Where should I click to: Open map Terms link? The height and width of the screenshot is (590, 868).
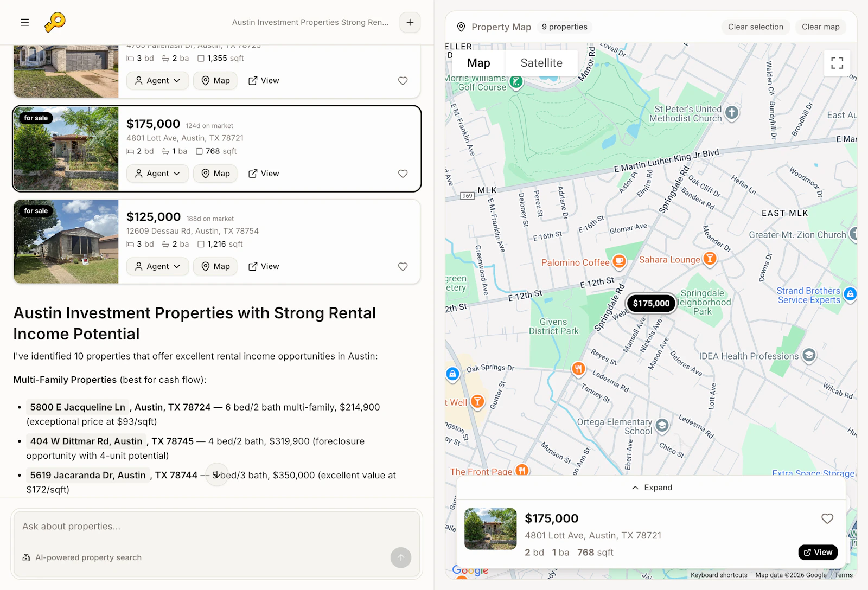pyautogui.click(x=844, y=575)
